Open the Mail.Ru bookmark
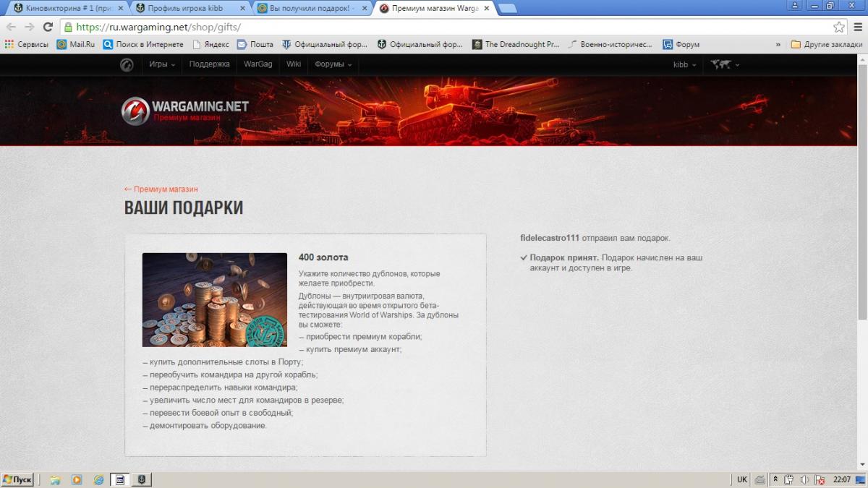868x488 pixels. [x=76, y=44]
